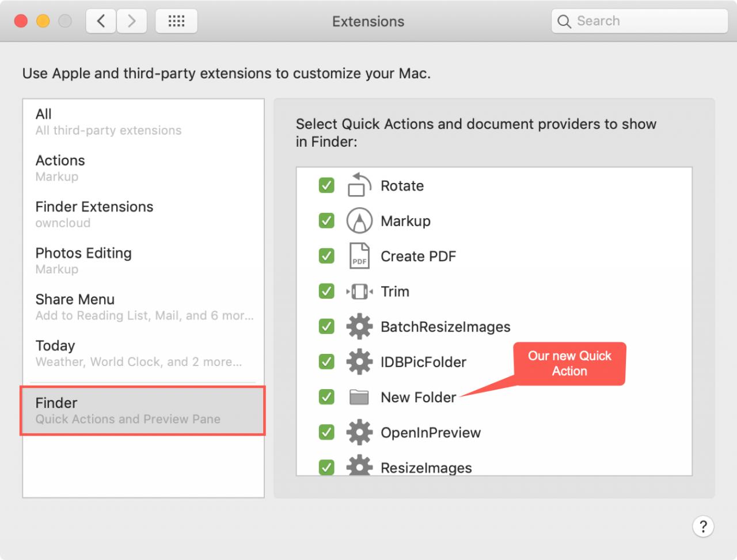Choose the Photos Editing category

(x=143, y=260)
